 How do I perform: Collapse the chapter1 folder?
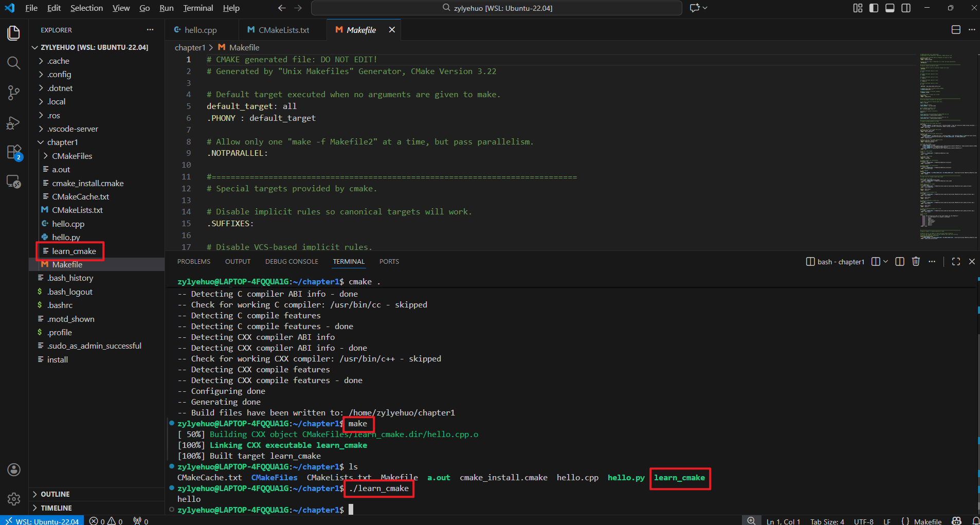click(x=97, y=142)
